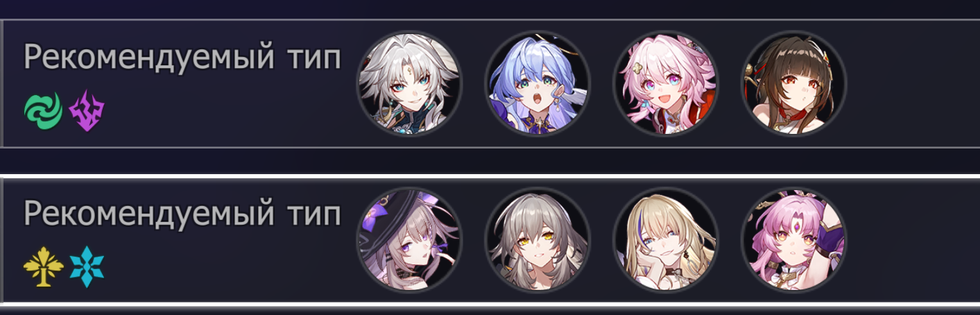Select the pink-haired March 7th portrait
980x315 pixels.
(666, 83)
